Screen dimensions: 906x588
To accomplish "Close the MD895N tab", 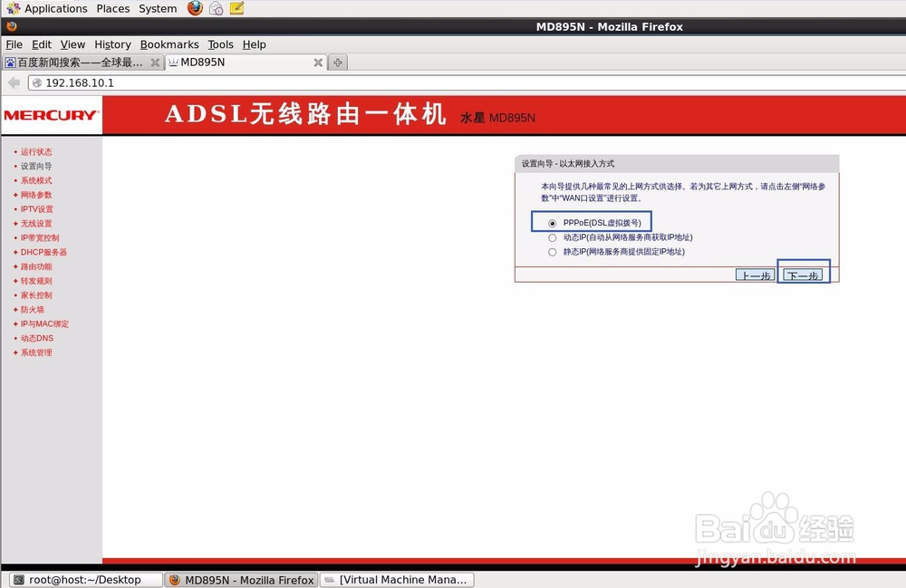I will (318, 63).
